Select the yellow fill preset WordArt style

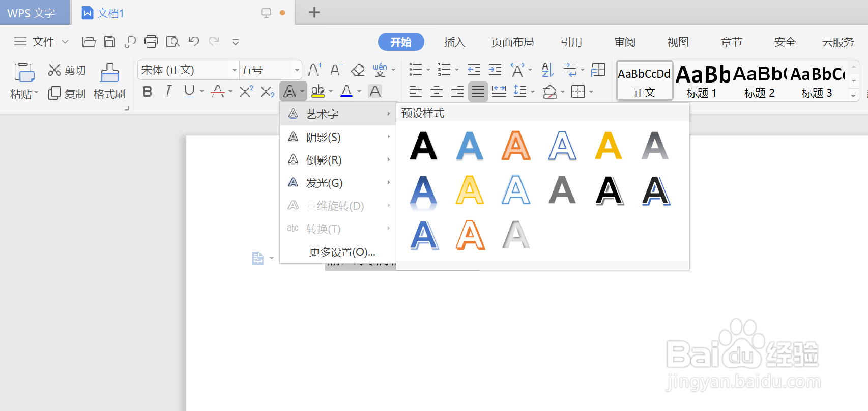[609, 146]
